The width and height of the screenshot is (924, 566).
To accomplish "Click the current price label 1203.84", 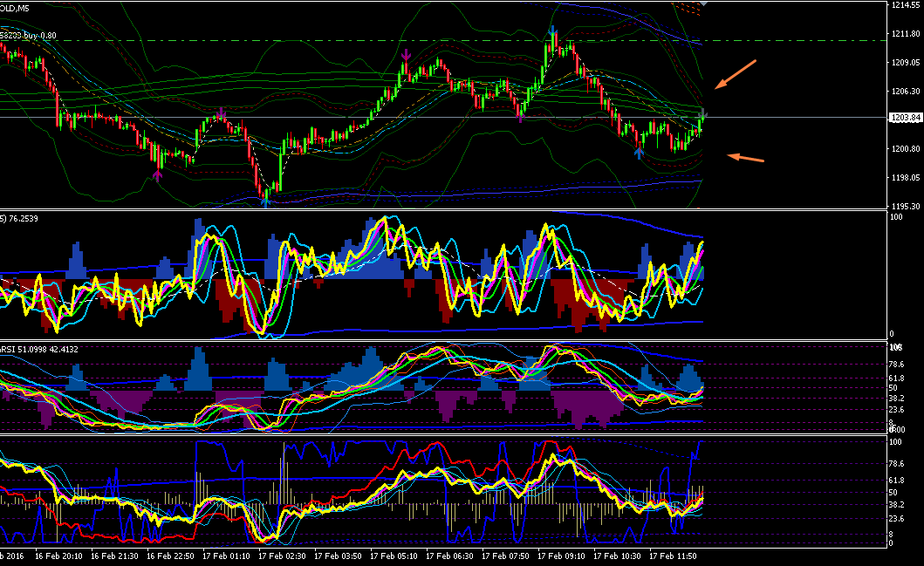I will click(x=906, y=117).
